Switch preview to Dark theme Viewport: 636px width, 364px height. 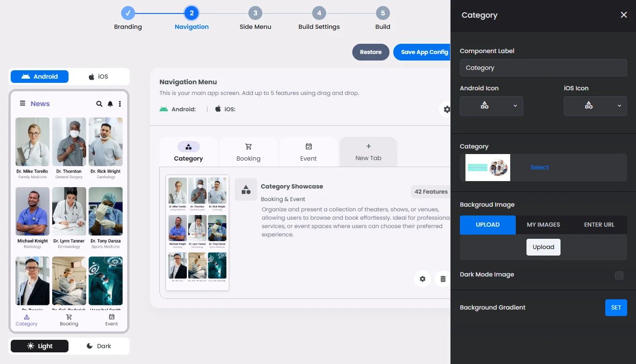tap(99, 346)
